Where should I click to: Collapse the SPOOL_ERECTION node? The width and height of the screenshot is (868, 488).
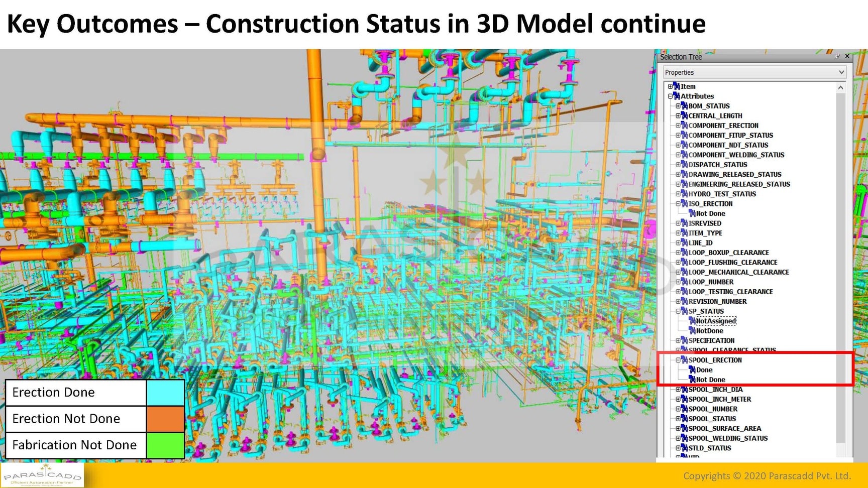point(678,360)
